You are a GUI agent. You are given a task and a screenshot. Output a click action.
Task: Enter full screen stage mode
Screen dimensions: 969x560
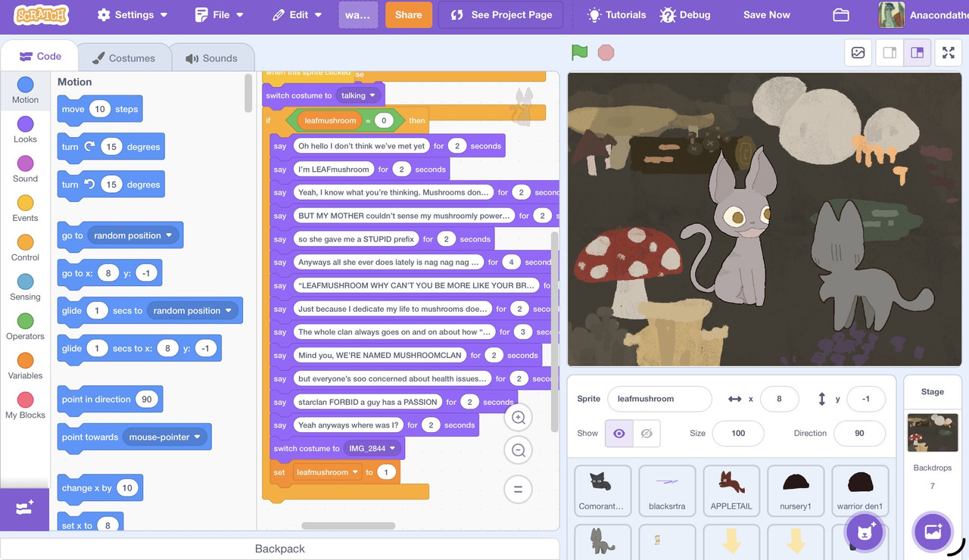(x=949, y=53)
